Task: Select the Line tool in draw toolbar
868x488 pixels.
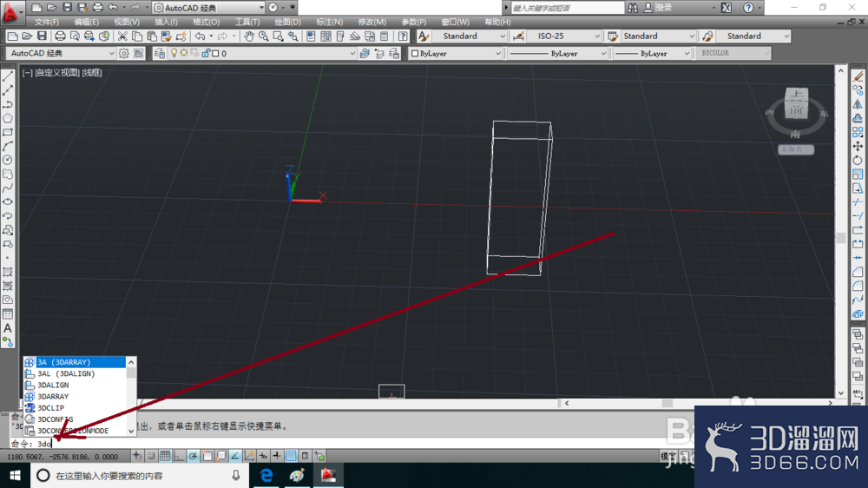Action: click(8, 76)
